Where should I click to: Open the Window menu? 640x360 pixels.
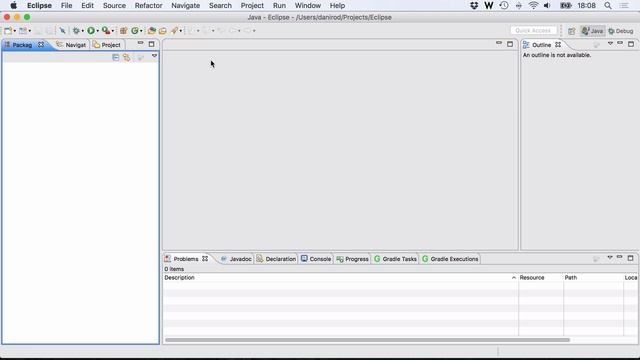coord(308,6)
